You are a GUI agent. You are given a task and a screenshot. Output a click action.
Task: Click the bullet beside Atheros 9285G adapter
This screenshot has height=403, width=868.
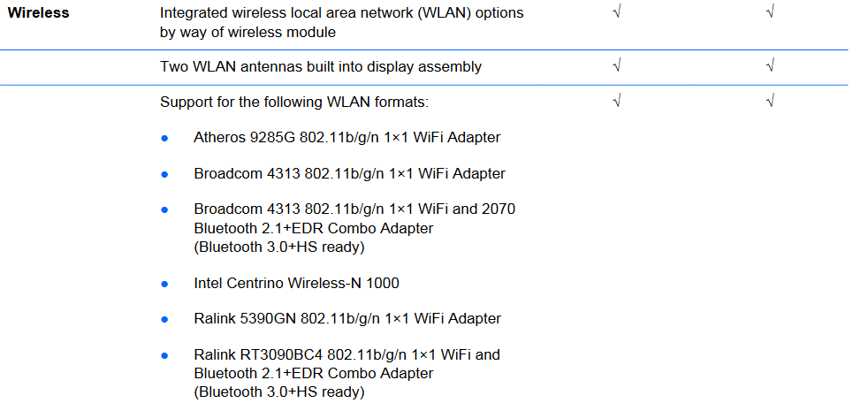164,138
